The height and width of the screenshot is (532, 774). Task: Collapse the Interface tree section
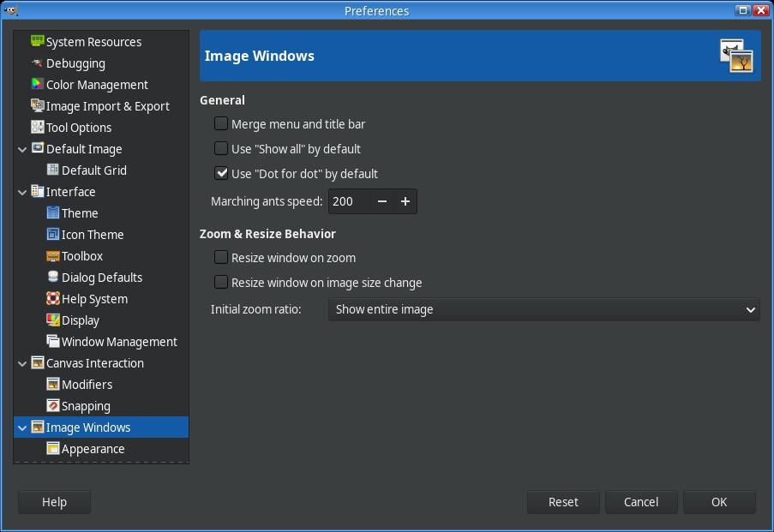pyautogui.click(x=22, y=192)
